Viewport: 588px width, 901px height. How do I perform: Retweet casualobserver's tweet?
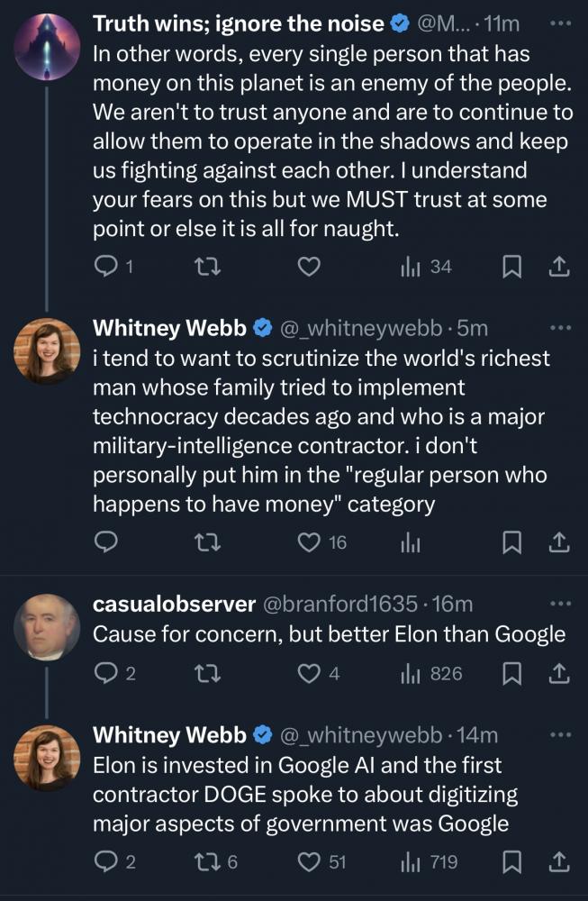point(208,673)
